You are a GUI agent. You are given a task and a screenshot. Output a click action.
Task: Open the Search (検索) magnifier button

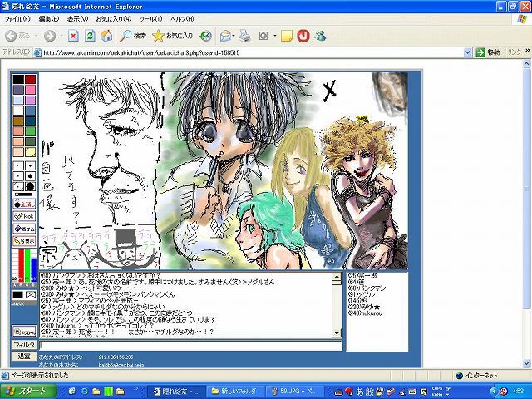click(x=133, y=36)
